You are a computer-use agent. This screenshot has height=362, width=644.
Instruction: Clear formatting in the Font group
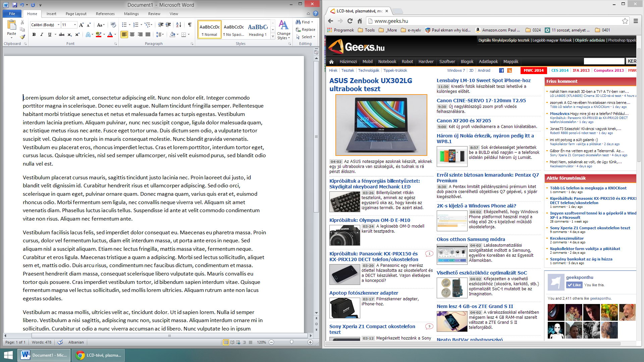point(113,25)
